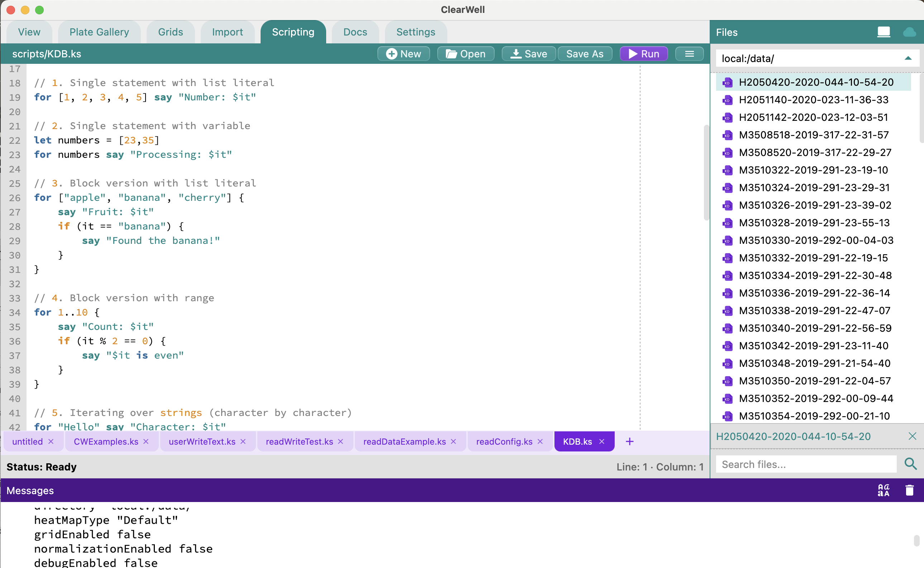
Task: Click the file icon of M3510352-2019-292-00-09-44
Action: click(727, 399)
